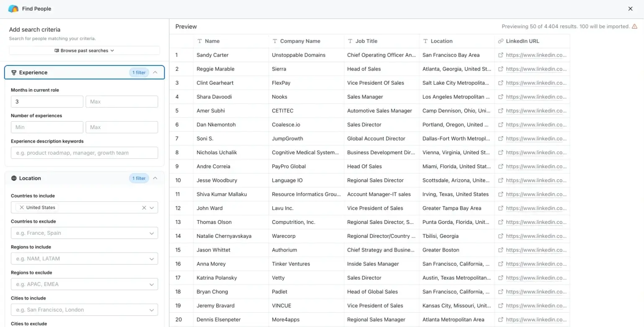Image resolution: width=644 pixels, height=327 pixels.
Task: Click Months in current role Max field
Action: (122, 101)
